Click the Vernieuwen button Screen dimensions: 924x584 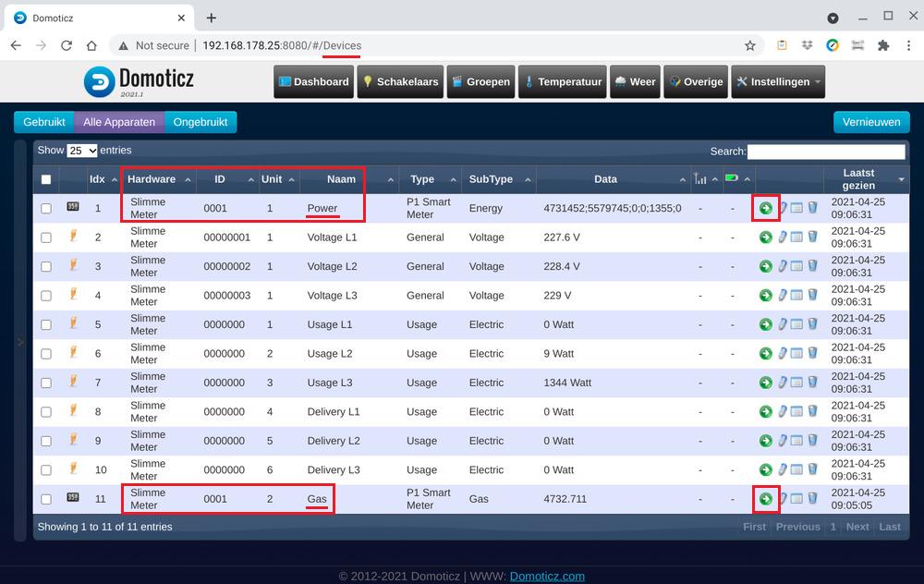tap(871, 122)
